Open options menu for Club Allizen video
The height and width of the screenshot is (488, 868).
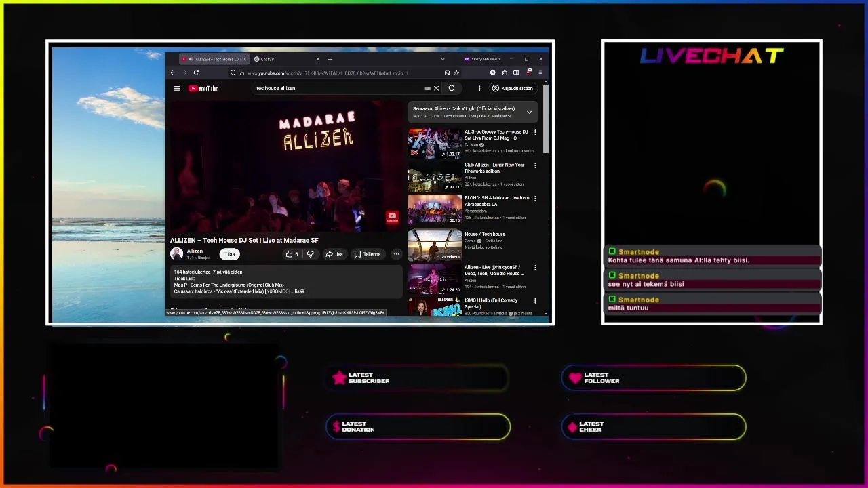pyautogui.click(x=535, y=165)
